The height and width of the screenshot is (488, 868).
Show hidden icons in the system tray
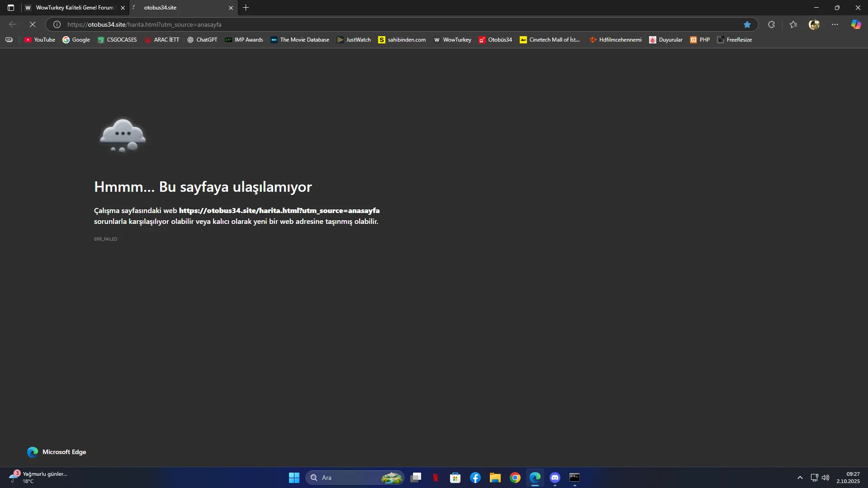pyautogui.click(x=800, y=477)
